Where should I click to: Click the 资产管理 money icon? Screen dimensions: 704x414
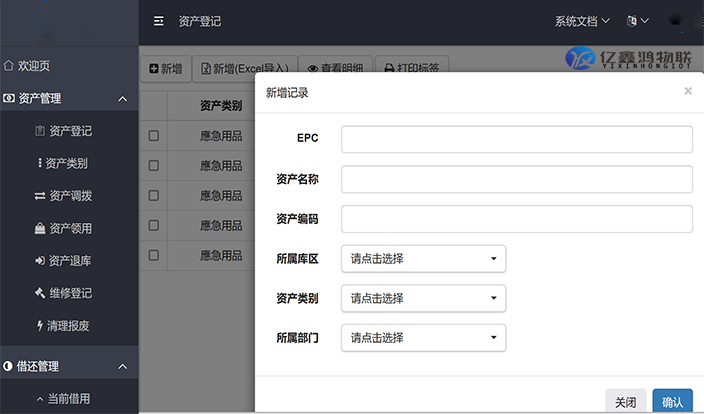tap(9, 98)
